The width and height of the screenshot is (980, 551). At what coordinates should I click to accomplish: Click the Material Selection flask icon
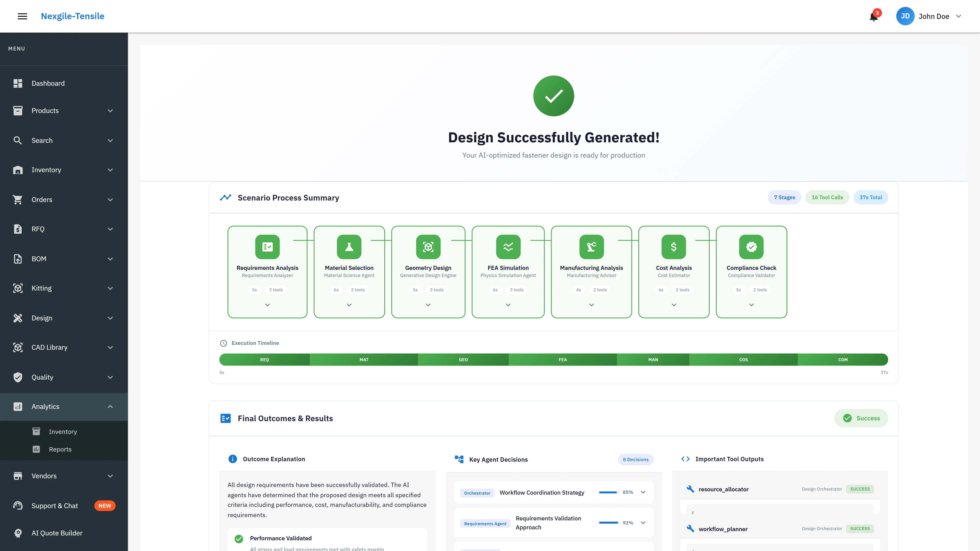349,247
